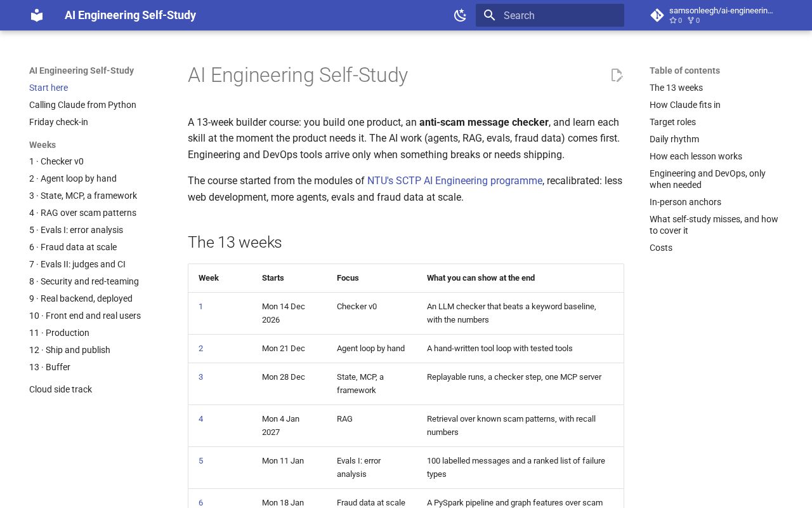Open week 4 link in the table

pos(200,419)
